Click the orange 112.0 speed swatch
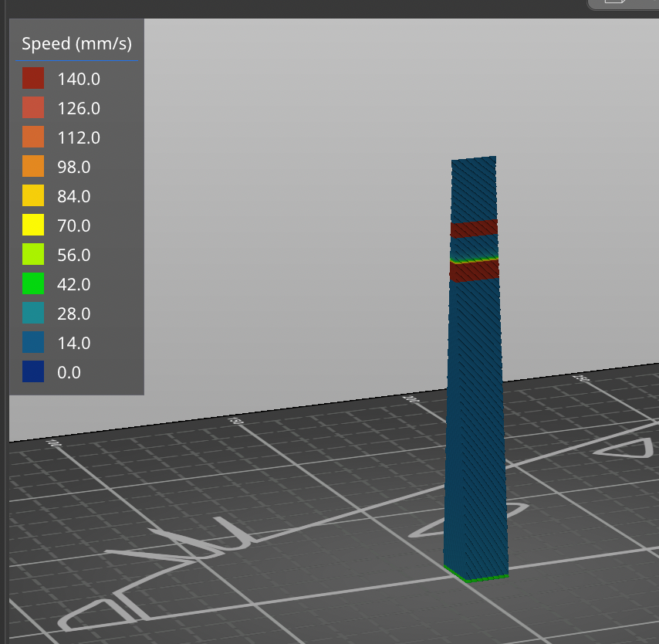Image resolution: width=659 pixels, height=644 pixels. pos(32,137)
